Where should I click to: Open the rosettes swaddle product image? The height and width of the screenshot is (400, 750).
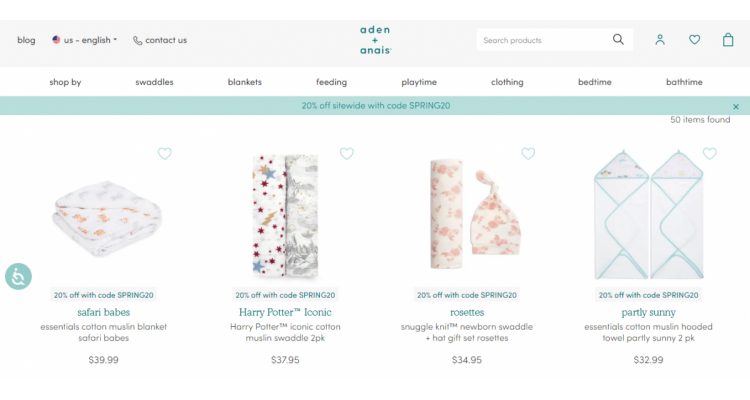[475, 214]
